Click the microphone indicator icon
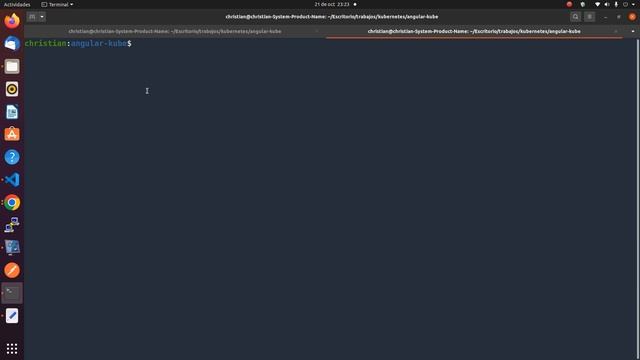 coord(616,4)
